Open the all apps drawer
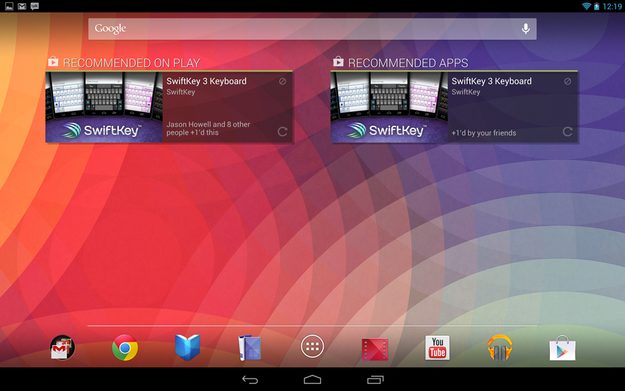This screenshot has height=391, width=625. (x=312, y=347)
